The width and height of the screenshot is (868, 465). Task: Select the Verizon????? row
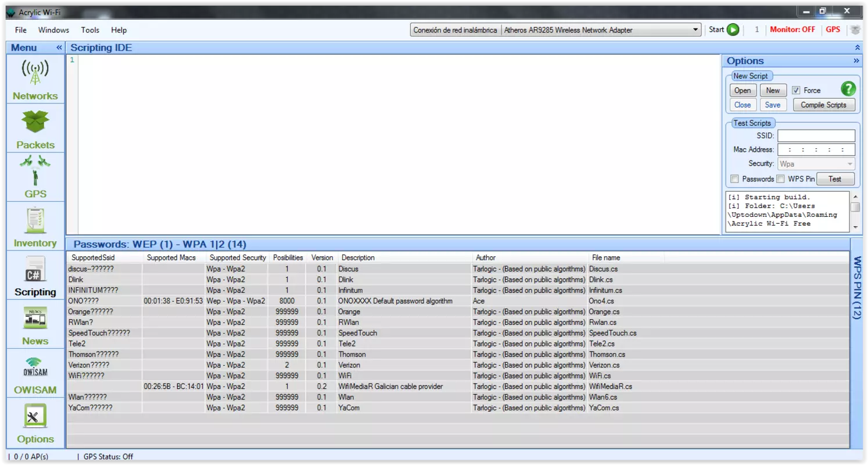click(458, 365)
